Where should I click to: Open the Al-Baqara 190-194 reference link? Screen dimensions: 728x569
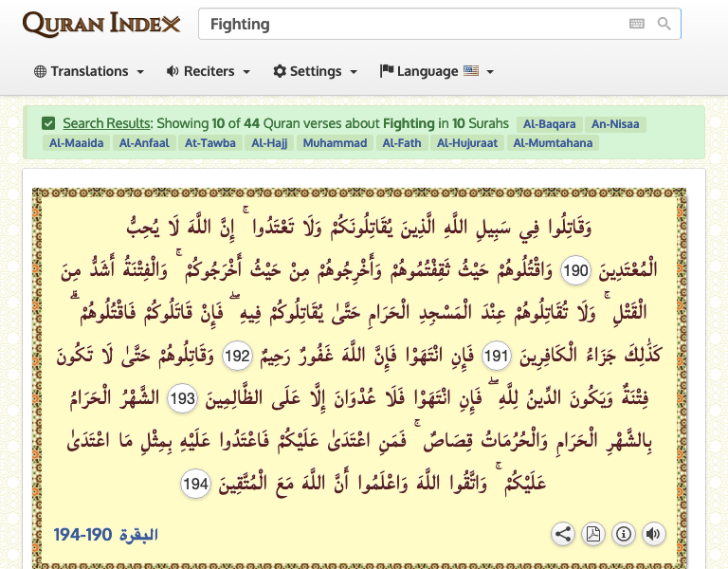coord(105,535)
